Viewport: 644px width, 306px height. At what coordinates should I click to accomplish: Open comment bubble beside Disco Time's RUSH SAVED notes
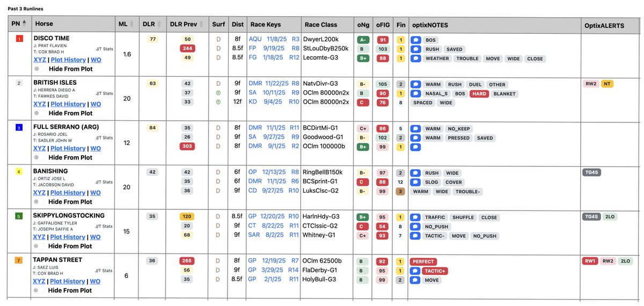(x=415, y=49)
